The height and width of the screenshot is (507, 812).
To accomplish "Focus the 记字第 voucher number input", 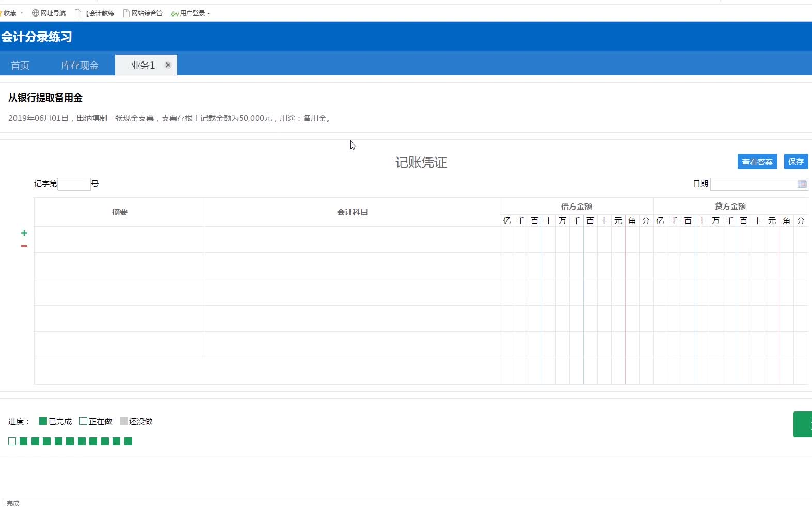I will (x=74, y=184).
